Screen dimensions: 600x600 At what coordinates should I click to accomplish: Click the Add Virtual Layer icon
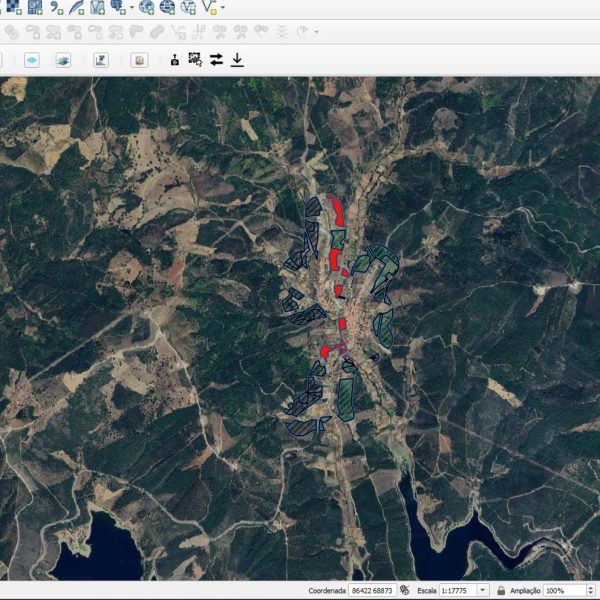[98, 7]
